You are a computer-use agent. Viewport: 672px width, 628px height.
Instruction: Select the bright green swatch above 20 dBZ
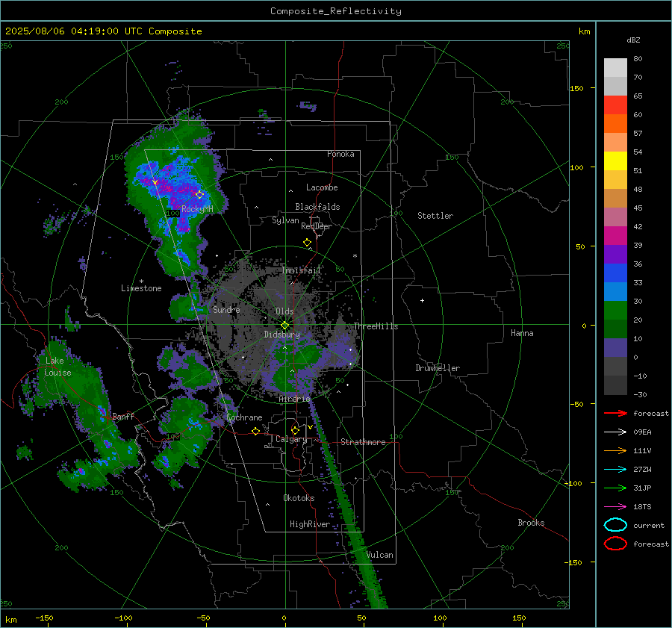pos(615,311)
